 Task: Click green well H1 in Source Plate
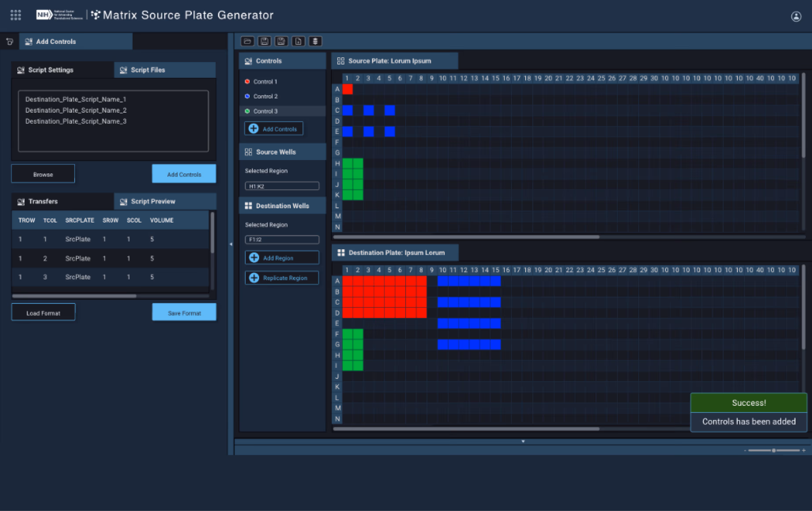click(347, 163)
